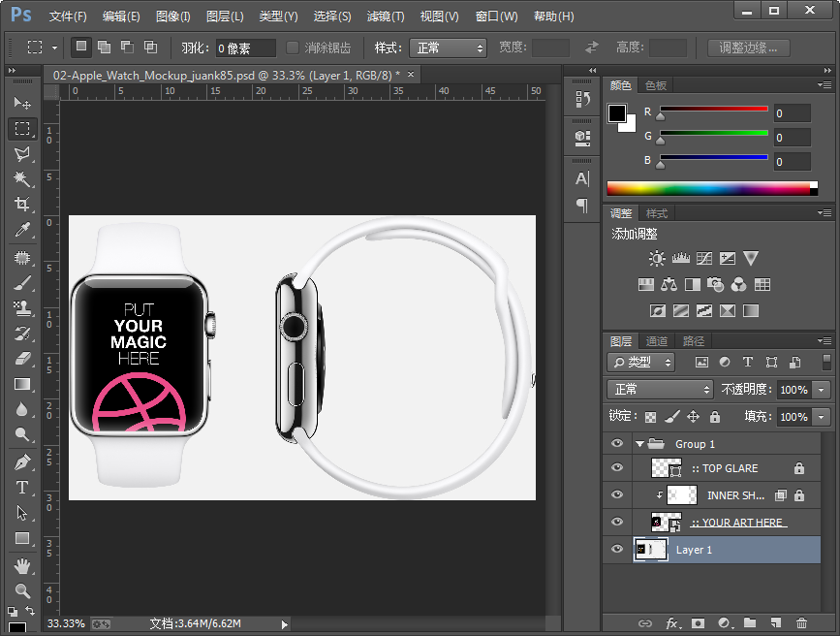The height and width of the screenshot is (636, 840).
Task: Add a layer mask
Action: coord(698,623)
